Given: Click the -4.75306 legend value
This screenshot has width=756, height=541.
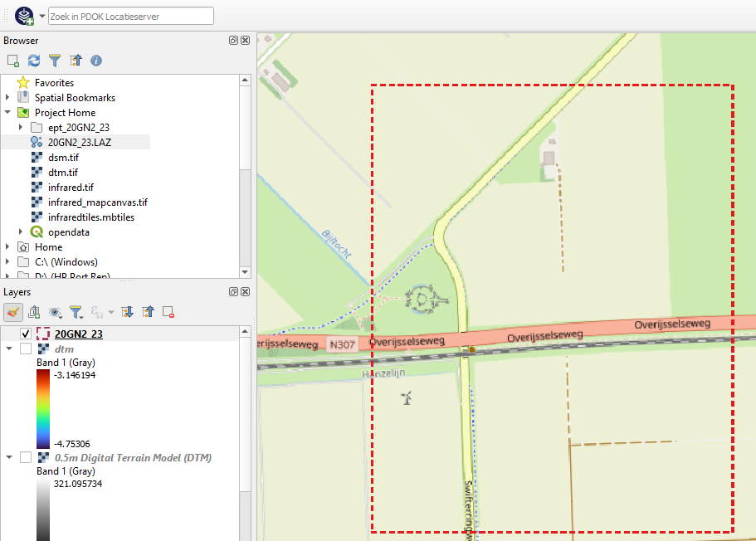Looking at the screenshot, I should (72, 444).
